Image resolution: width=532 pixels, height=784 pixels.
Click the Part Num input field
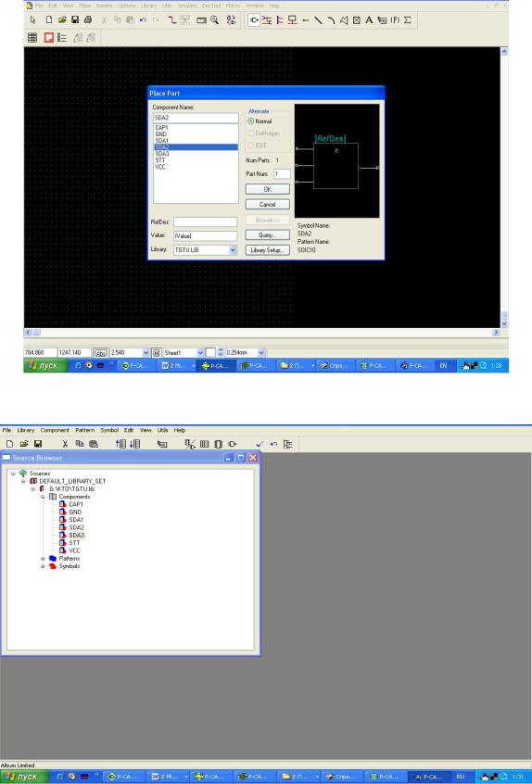click(282, 173)
